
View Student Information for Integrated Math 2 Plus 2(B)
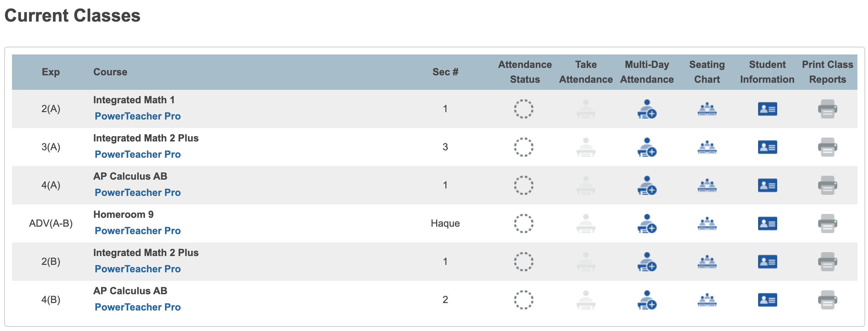click(767, 262)
